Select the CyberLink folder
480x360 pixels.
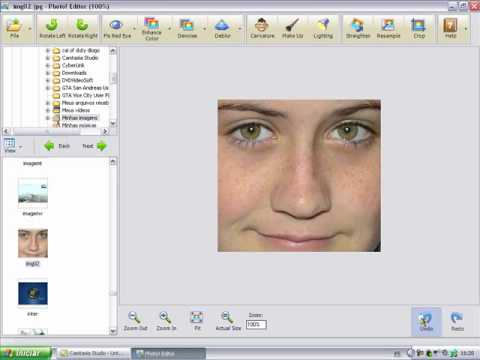coord(73,65)
